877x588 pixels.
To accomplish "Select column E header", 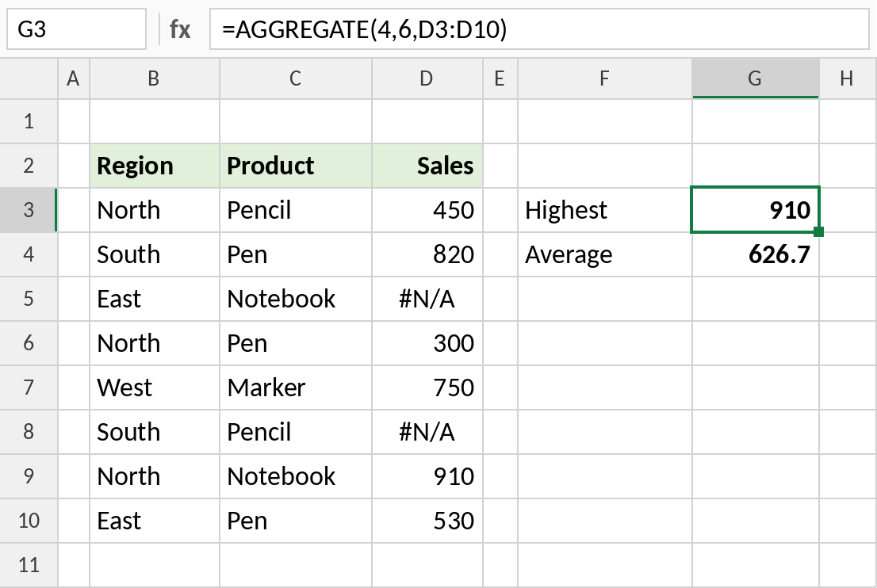I will [500, 78].
